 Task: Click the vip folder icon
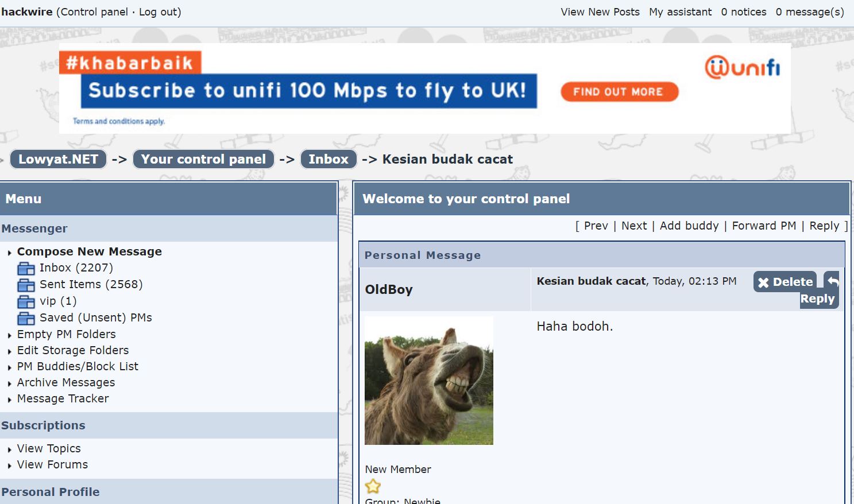coord(26,302)
